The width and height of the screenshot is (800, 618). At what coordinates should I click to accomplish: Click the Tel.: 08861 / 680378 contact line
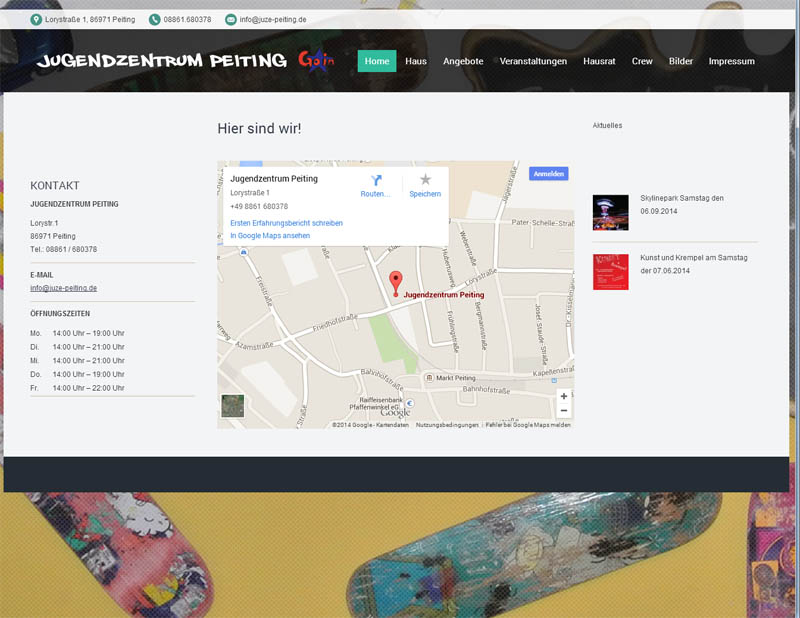point(63,250)
